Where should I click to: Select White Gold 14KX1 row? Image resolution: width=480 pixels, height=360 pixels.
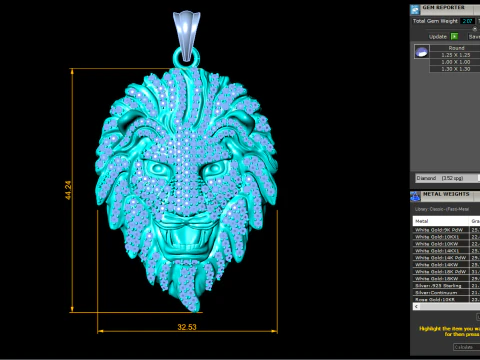click(x=446, y=251)
